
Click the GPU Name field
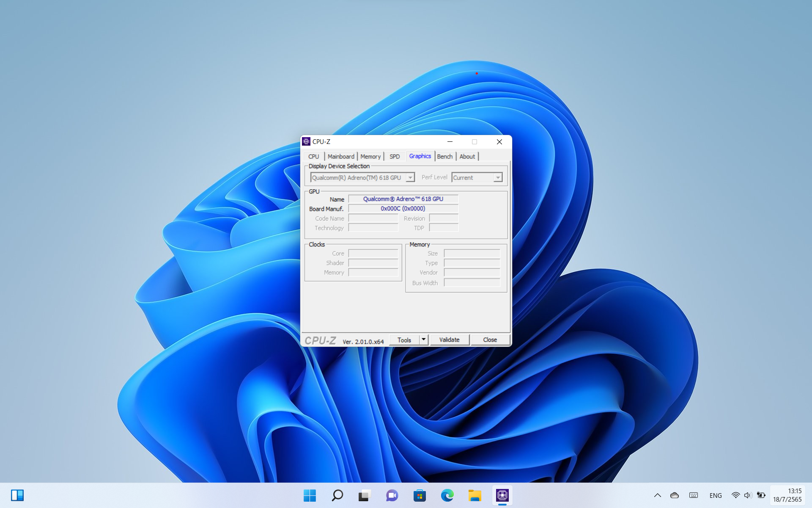coord(403,199)
